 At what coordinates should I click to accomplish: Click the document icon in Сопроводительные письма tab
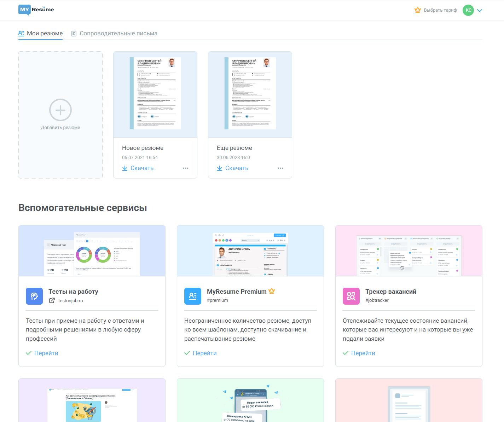point(74,34)
